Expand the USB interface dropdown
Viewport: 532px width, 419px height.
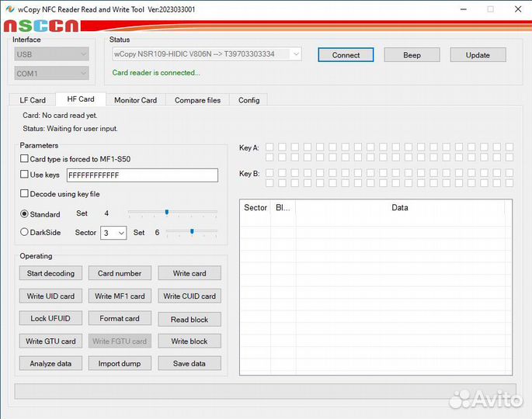[x=52, y=54]
